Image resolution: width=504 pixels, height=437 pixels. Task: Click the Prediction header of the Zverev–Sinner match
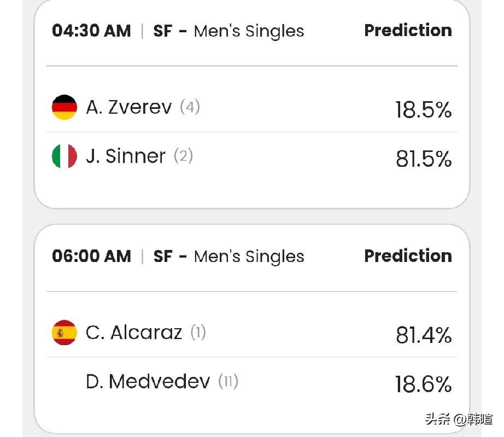[x=408, y=31]
